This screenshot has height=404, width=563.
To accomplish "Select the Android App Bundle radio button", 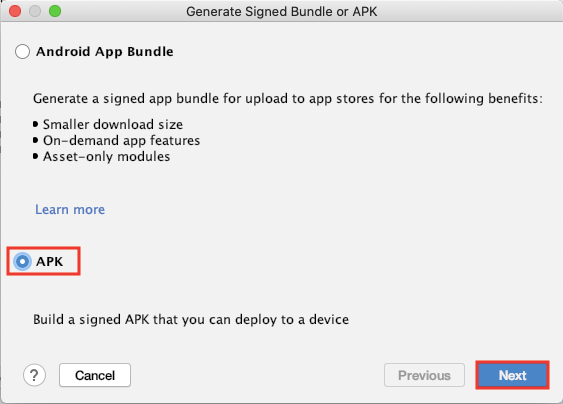I will click(22, 51).
